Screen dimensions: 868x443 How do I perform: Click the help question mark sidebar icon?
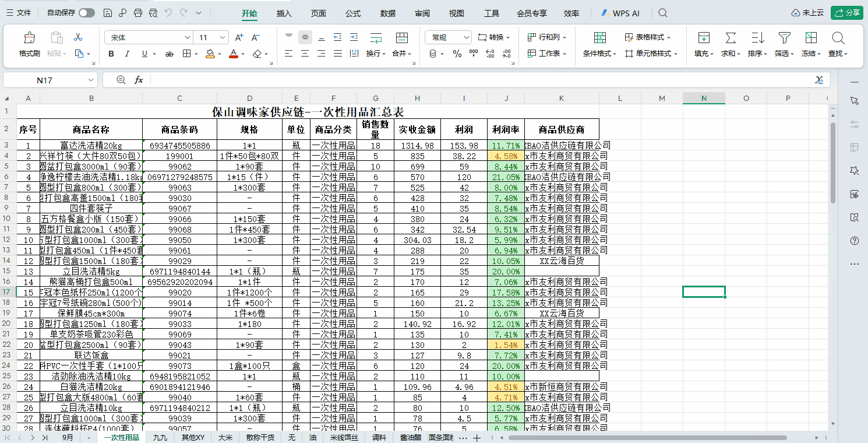[855, 241]
